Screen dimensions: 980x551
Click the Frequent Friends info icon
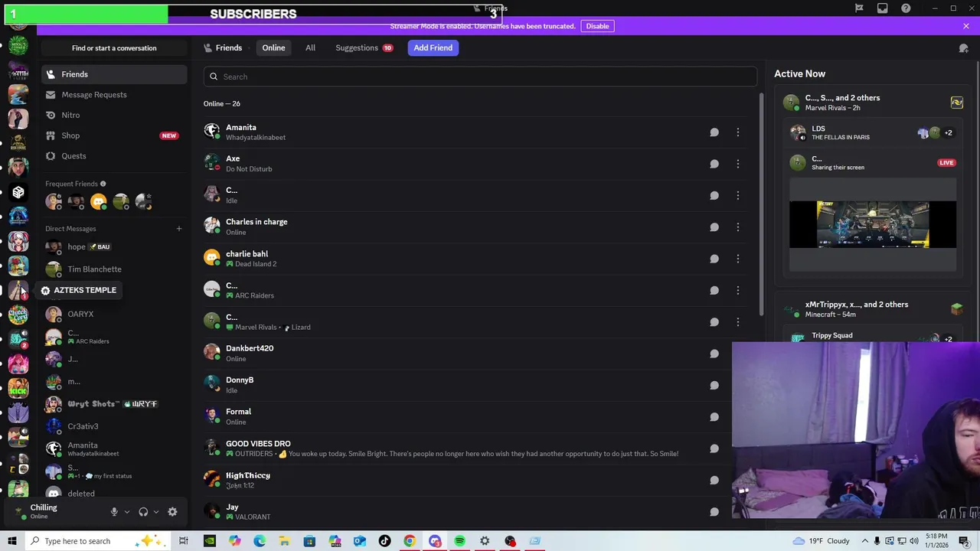[x=103, y=184]
